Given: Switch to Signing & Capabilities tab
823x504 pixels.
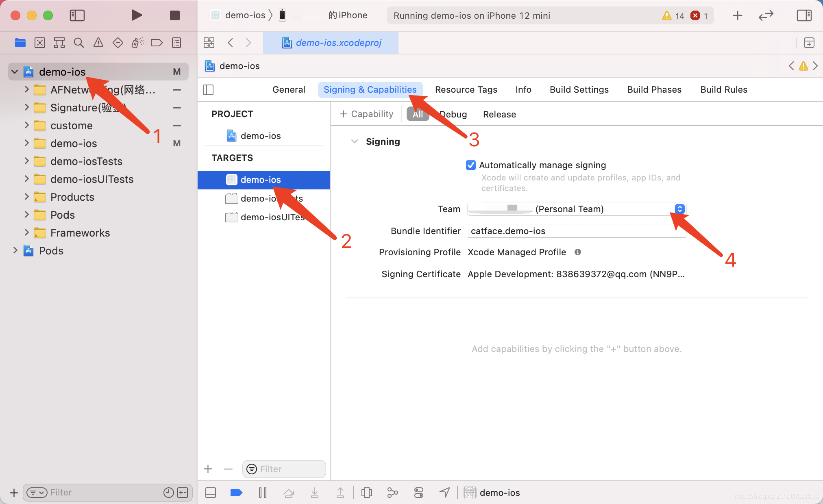Looking at the screenshot, I should point(370,89).
